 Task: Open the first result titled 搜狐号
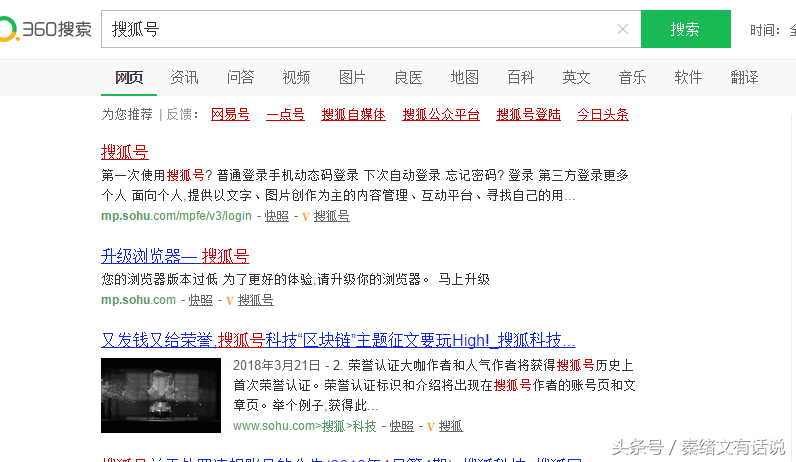[125, 152]
